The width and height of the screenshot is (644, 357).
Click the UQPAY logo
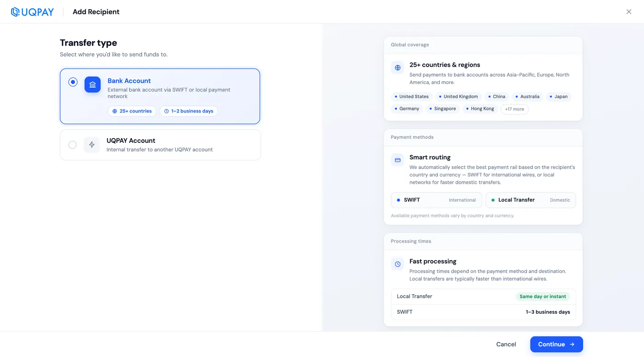(x=32, y=12)
